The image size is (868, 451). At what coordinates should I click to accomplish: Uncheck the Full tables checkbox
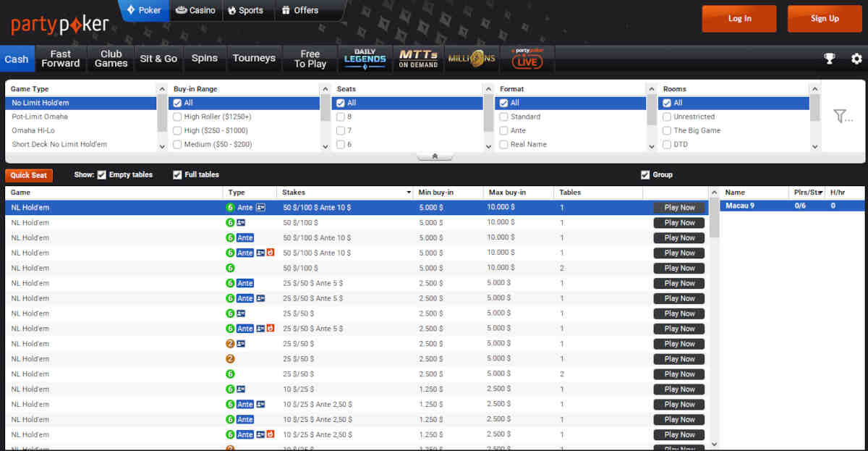pyautogui.click(x=177, y=174)
